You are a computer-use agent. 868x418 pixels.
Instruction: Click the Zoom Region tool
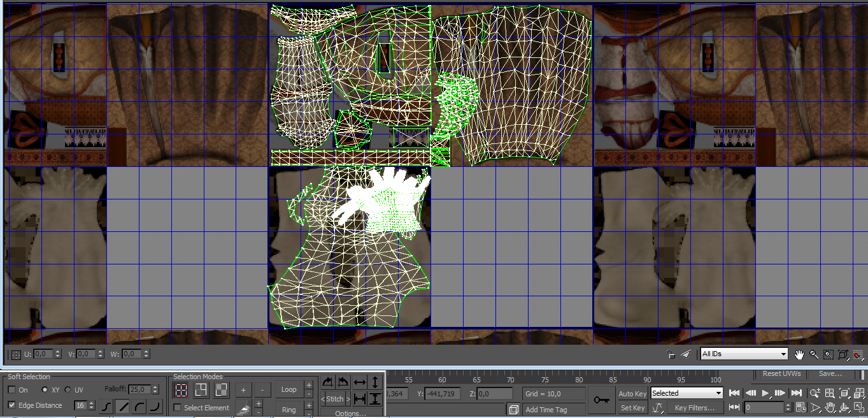tap(828, 354)
